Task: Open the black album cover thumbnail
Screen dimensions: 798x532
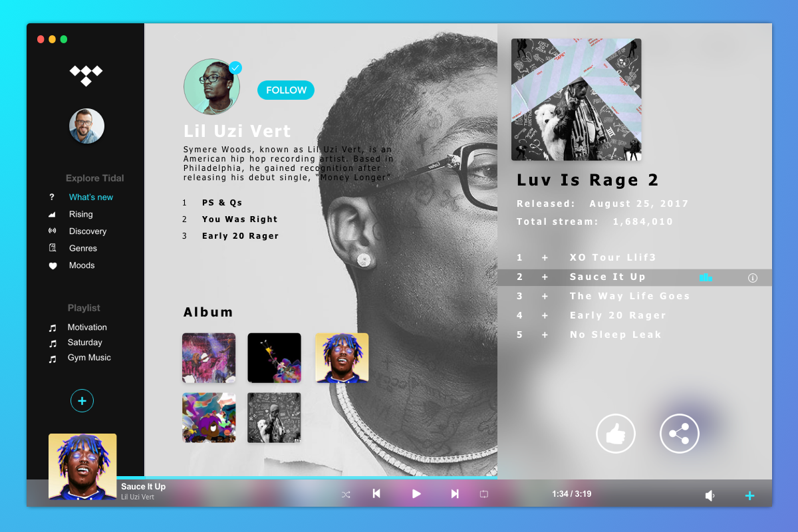Action: pos(275,358)
